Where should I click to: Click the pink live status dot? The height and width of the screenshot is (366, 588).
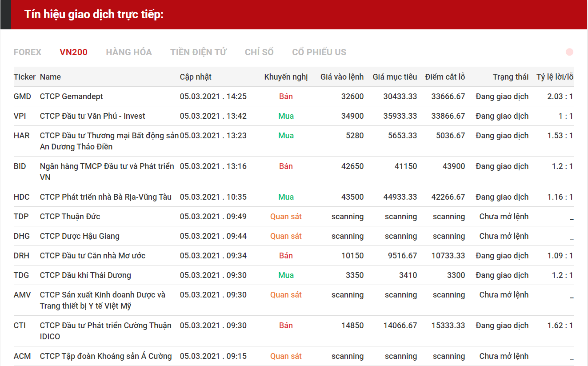point(569,52)
